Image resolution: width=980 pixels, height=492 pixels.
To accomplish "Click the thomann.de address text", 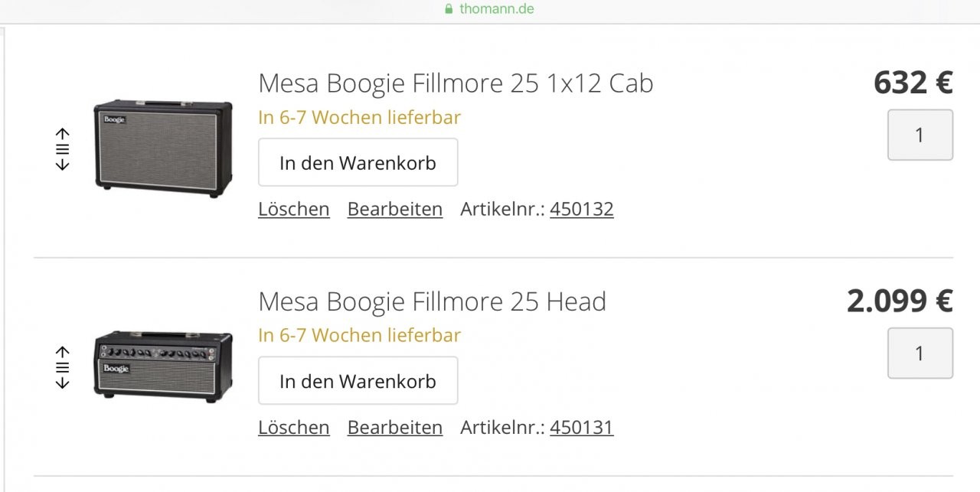I will point(497,9).
